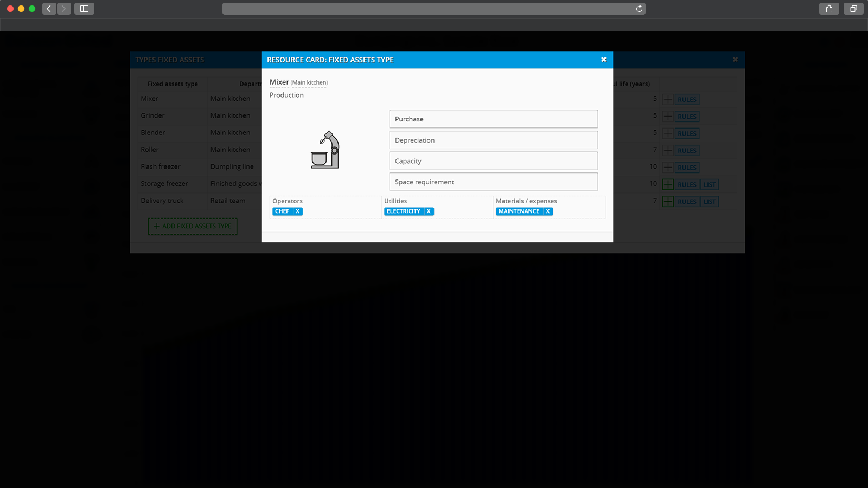
Task: Open RULES for Storage freezer row
Action: (687, 184)
